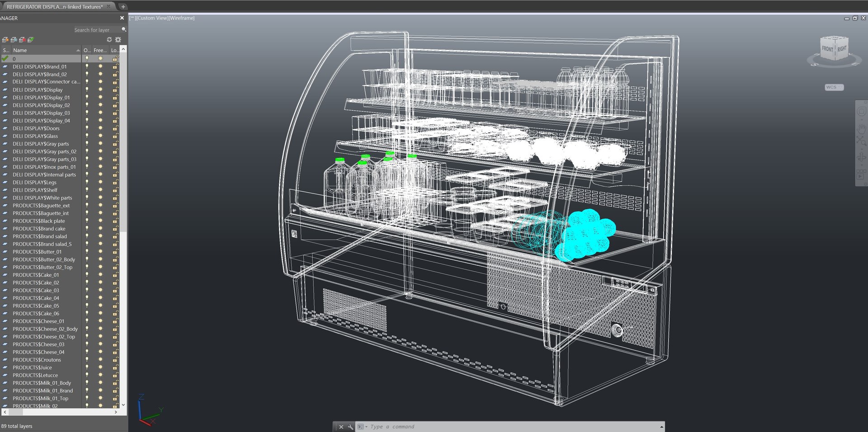
Task: Click the Set Current layer icon
Action: click(x=30, y=40)
